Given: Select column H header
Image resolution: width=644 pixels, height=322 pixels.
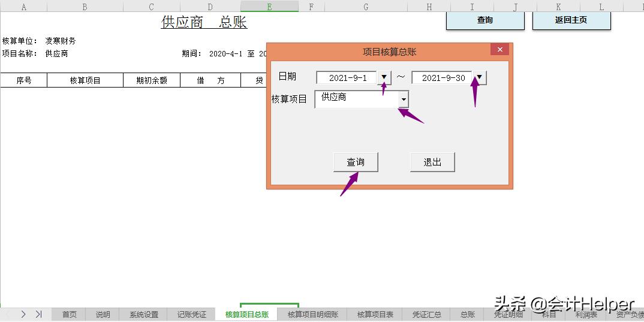Looking at the screenshot, I should coord(429,6).
